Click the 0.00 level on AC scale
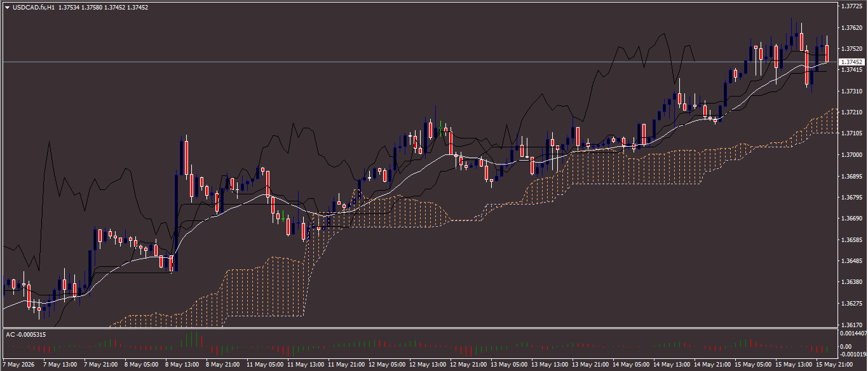This screenshot has width=868, height=371. [846, 346]
